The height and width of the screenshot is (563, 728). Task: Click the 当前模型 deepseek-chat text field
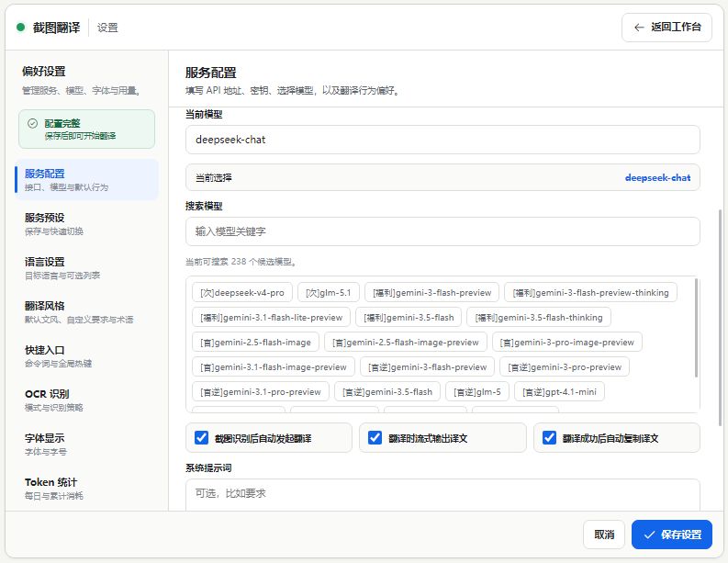tap(442, 140)
